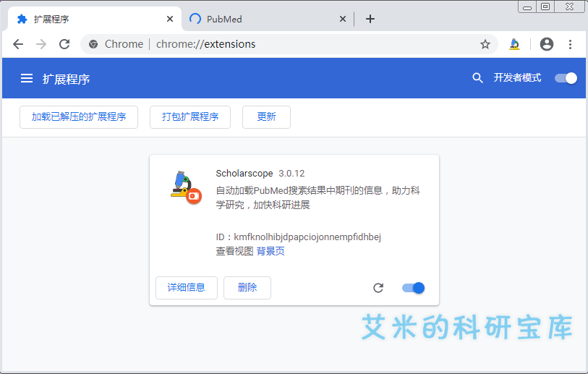588x374 pixels.
Task: Open the Chrome profile avatar
Action: click(546, 44)
